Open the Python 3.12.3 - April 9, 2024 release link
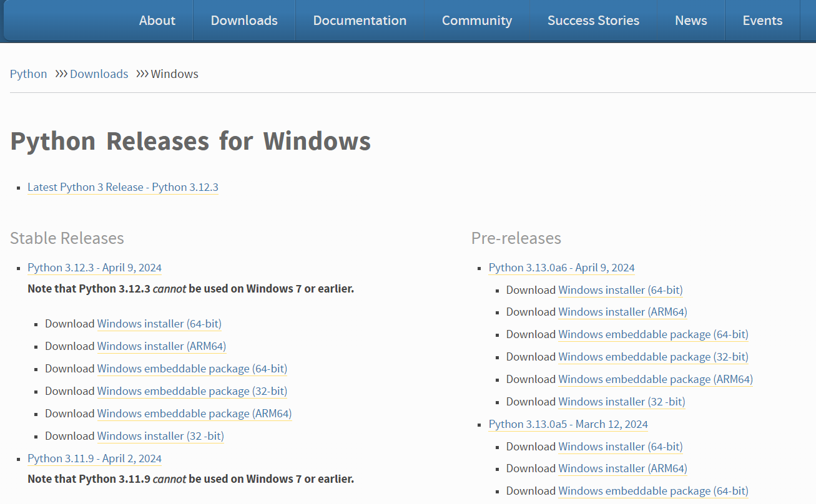The height and width of the screenshot is (504, 816). (94, 268)
